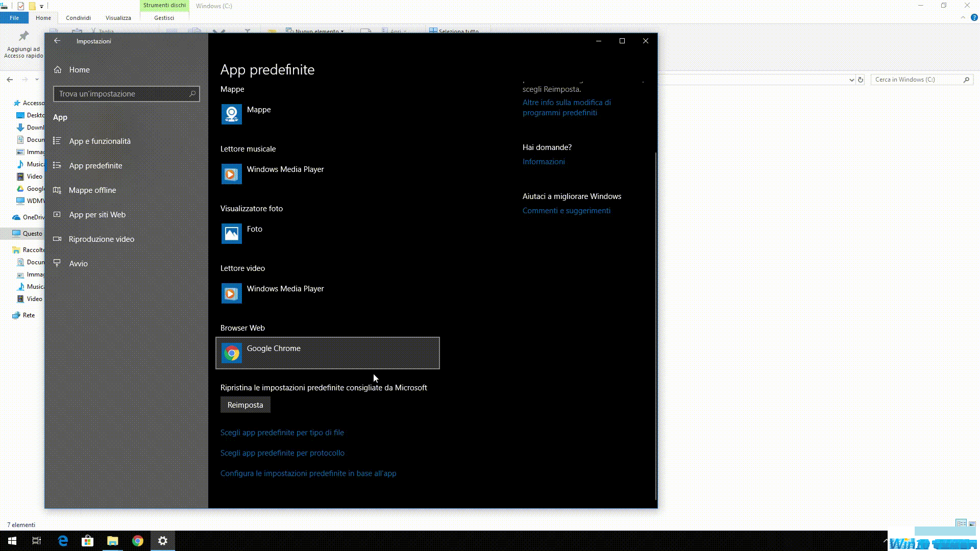The height and width of the screenshot is (551, 980).
Task: Launch Microsoft Store from taskbar
Action: 87,540
